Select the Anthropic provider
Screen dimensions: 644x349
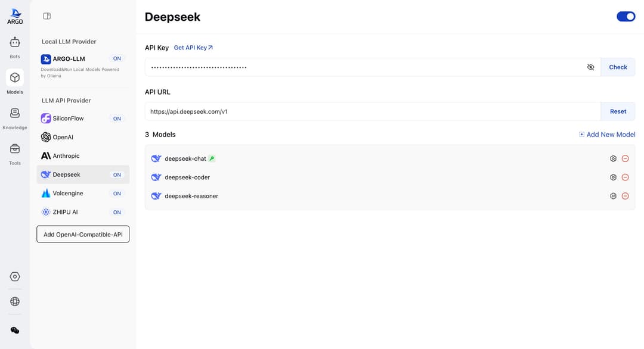point(83,156)
